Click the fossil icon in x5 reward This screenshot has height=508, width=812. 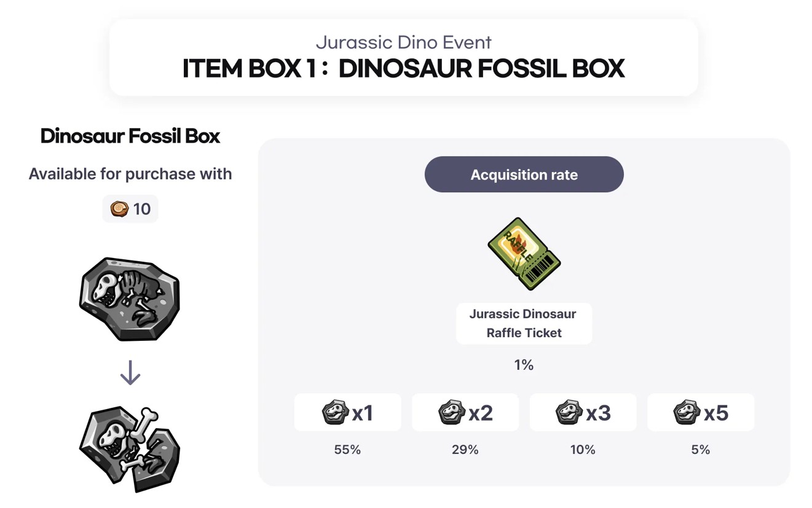point(687,412)
